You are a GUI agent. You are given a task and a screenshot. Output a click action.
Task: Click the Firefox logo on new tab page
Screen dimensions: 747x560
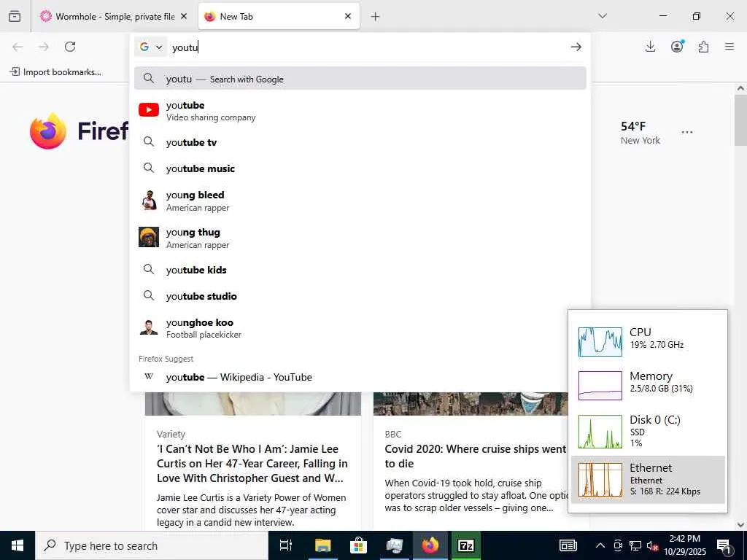coord(47,131)
